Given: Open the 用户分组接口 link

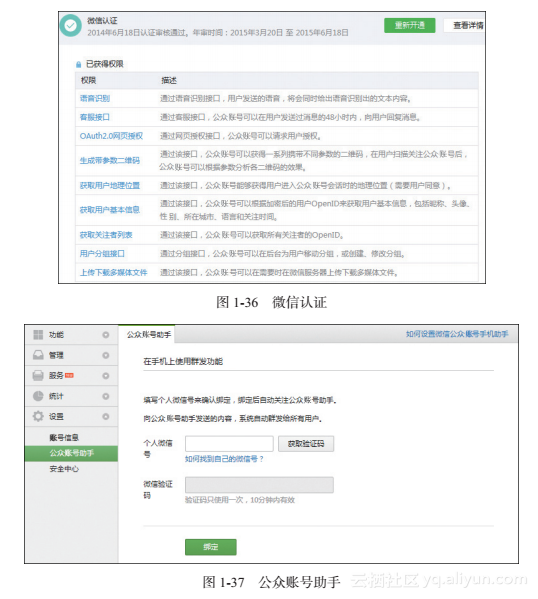Looking at the screenshot, I should (x=102, y=254).
